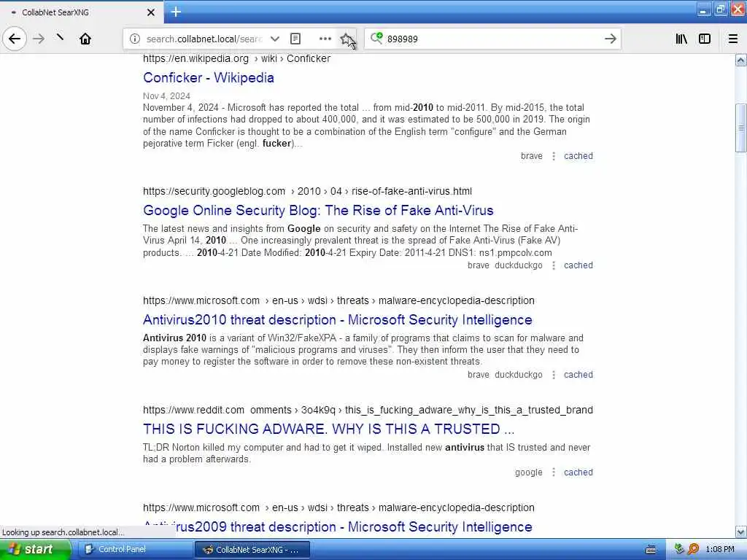The width and height of the screenshot is (747, 560).
Task: Open cached copy of Google Security Blog
Action: [x=578, y=265]
